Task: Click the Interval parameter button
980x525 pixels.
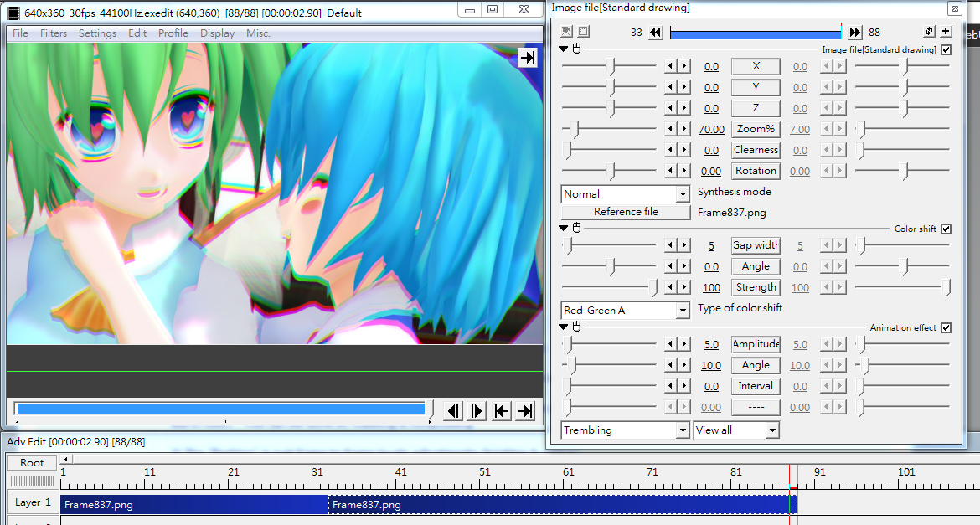Action: [756, 386]
